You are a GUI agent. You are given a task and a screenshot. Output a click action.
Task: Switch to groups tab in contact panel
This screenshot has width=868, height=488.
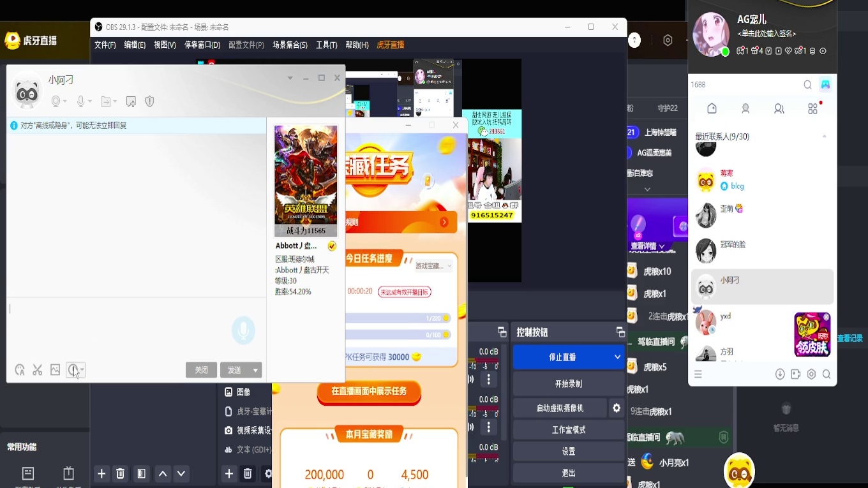point(779,109)
